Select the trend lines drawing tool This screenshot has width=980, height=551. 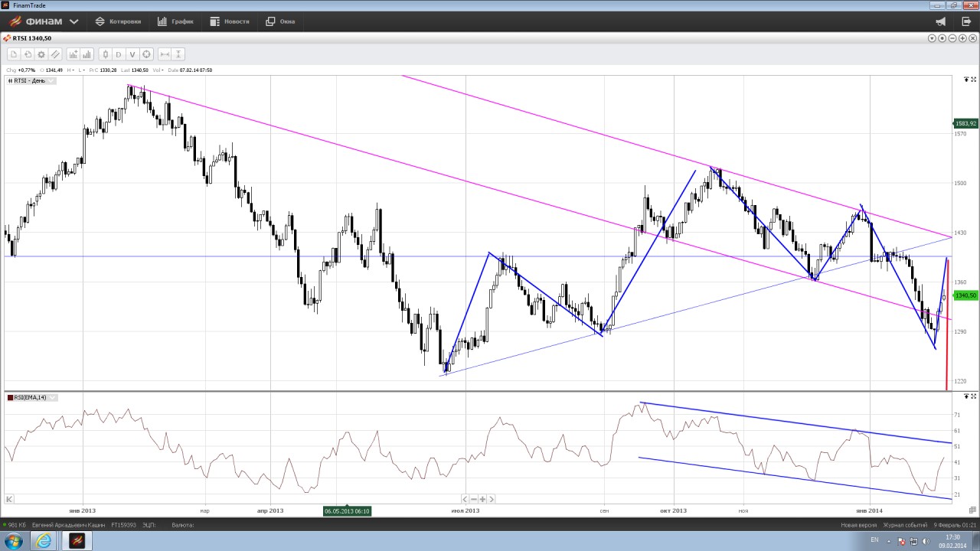click(55, 54)
